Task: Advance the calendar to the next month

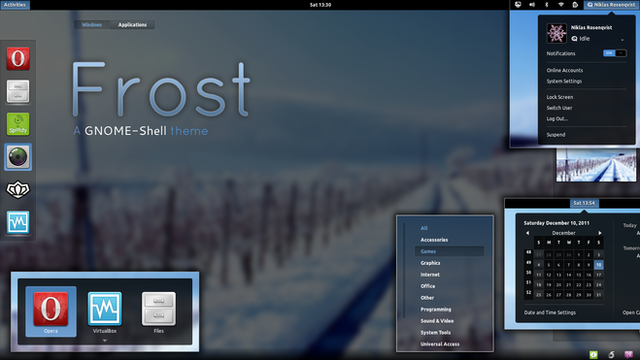Action: (600, 233)
